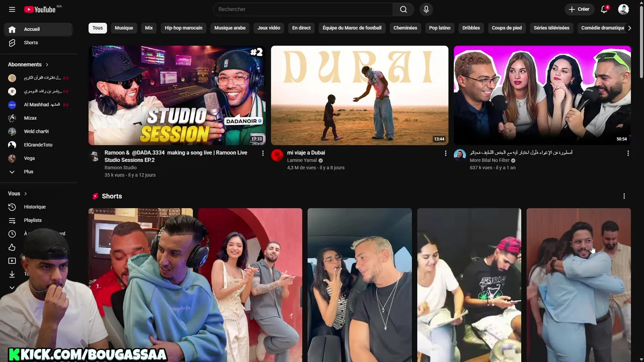Image resolution: width=644 pixels, height=362 pixels.
Task: Play the Dubai video thumbnail
Action: [360, 96]
